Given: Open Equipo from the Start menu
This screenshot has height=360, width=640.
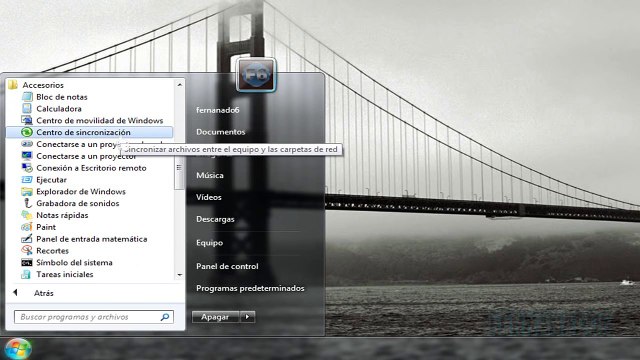Looking at the screenshot, I should click(x=209, y=242).
